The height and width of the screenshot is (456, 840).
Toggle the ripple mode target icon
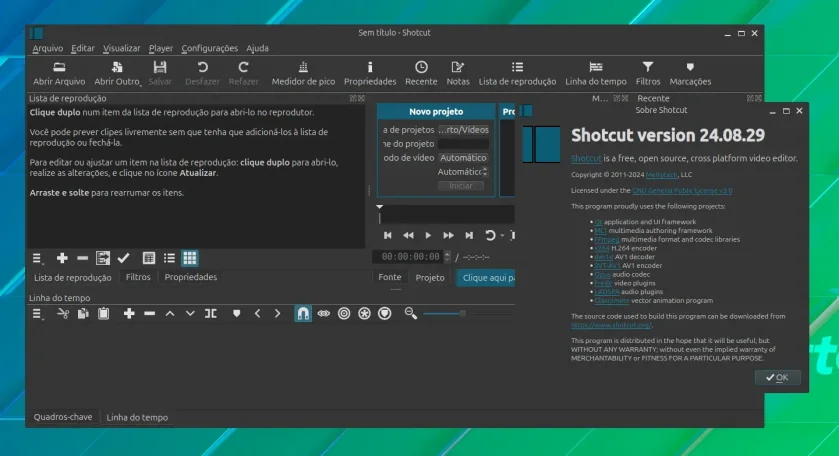[x=344, y=313]
